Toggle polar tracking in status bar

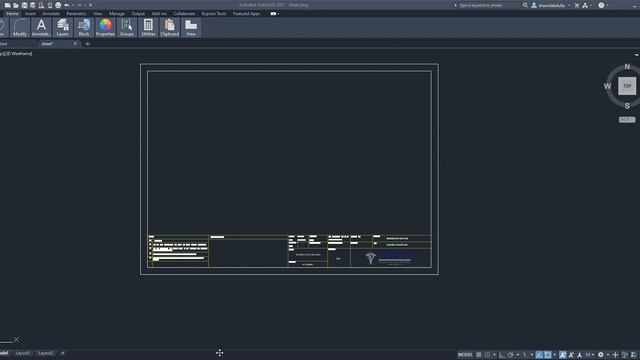[511, 355]
